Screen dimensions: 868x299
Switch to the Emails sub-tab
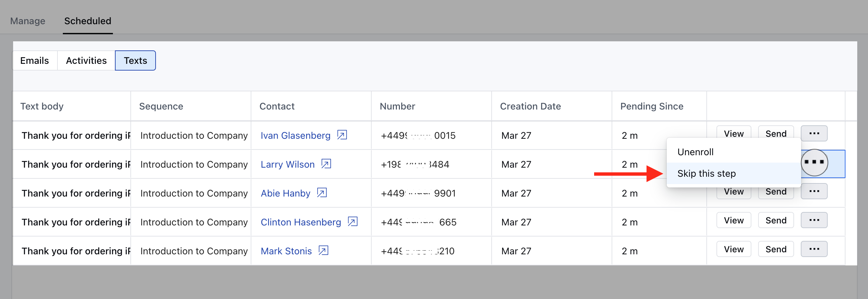35,60
